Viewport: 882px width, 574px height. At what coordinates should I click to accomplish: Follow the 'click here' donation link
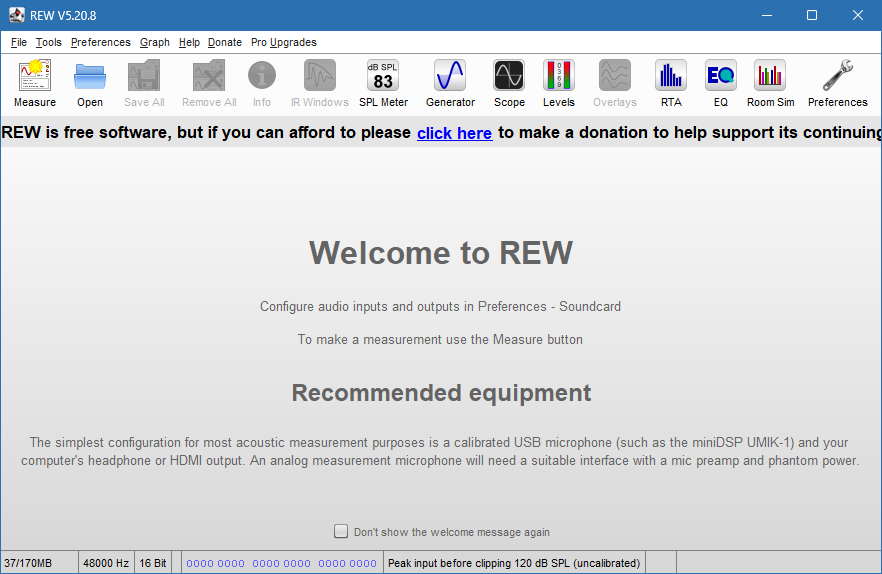pyautogui.click(x=454, y=133)
